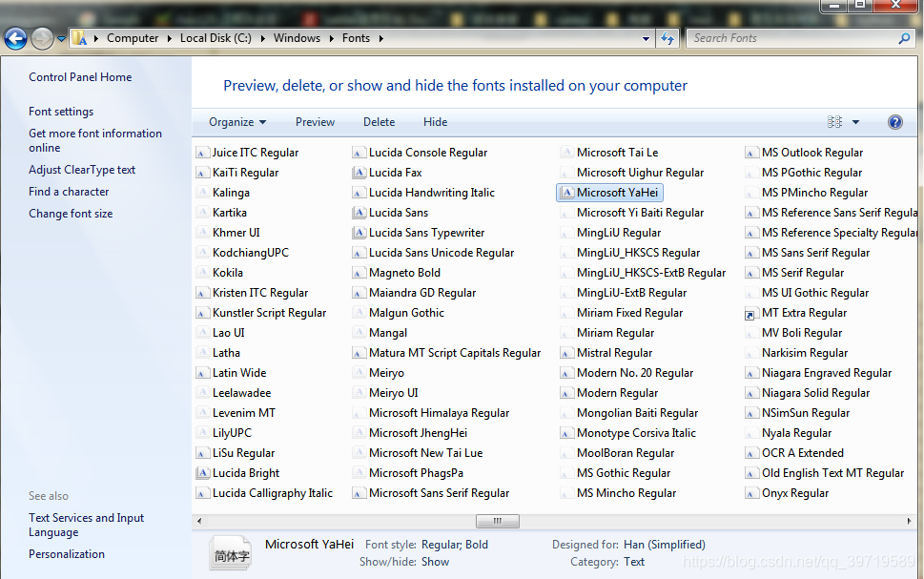This screenshot has width=924, height=579.
Task: Select Modern No. 20 Regular font
Action: pos(635,373)
